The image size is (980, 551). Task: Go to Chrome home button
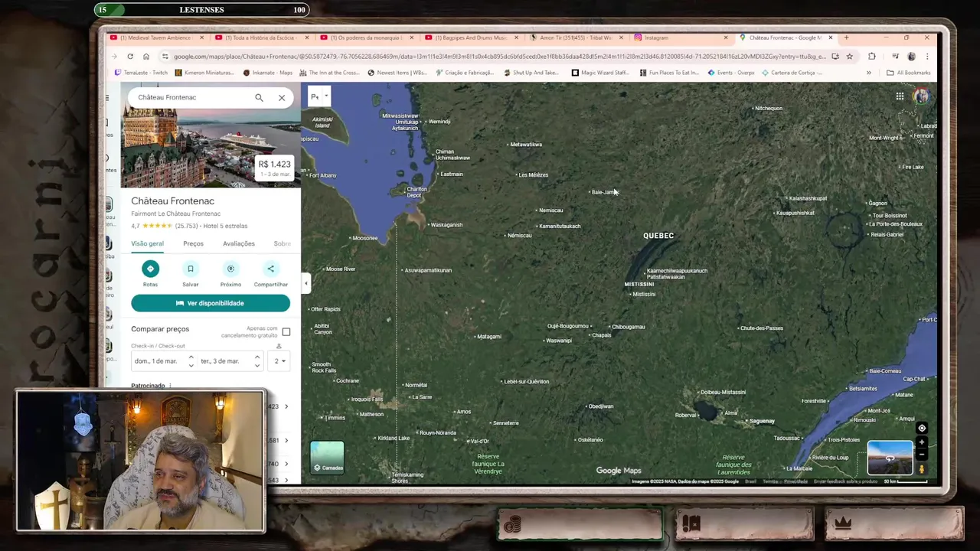click(x=146, y=57)
